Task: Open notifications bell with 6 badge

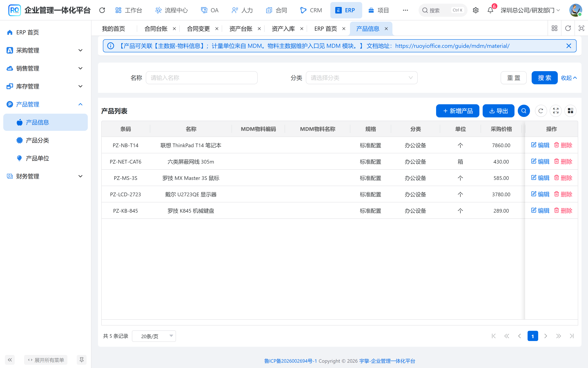Action: [490, 10]
